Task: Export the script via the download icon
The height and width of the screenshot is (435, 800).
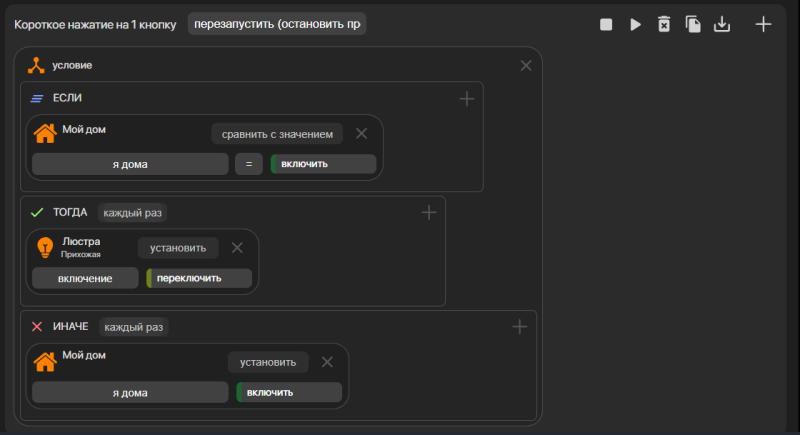Action: pyautogui.click(x=722, y=24)
